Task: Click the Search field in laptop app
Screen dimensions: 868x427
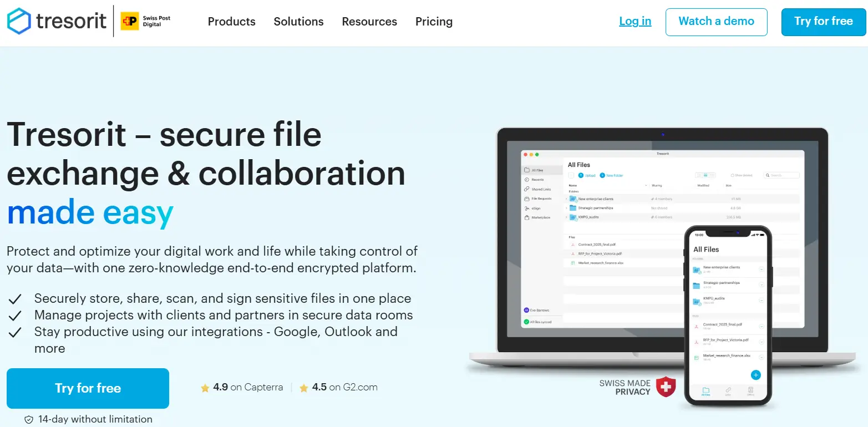Action: (x=782, y=175)
